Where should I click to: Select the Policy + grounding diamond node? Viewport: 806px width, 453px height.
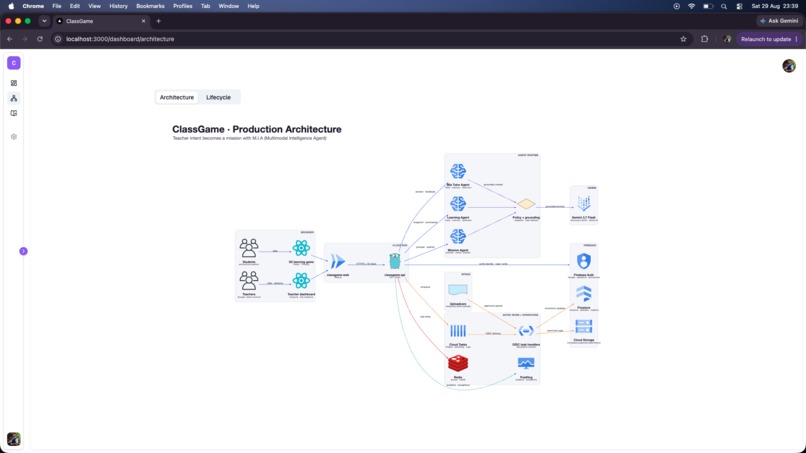coord(526,204)
